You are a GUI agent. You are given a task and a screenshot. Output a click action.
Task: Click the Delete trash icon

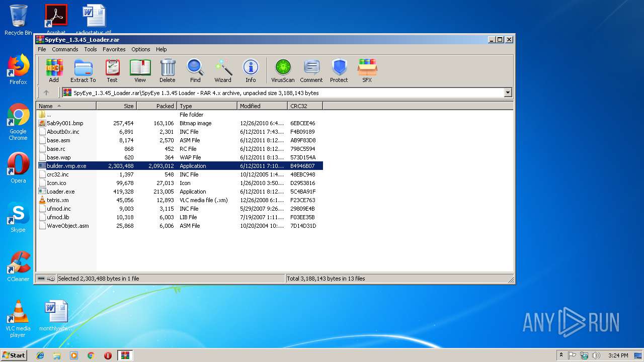[168, 71]
